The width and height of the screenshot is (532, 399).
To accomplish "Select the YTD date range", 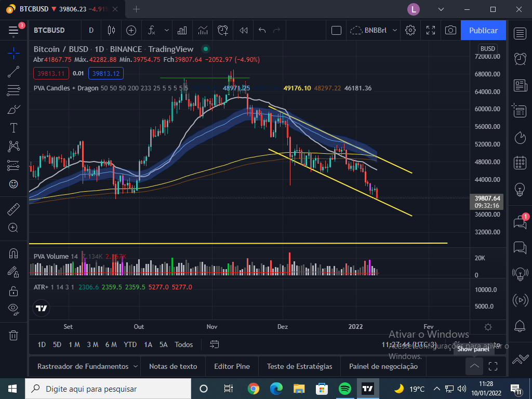I will (130, 344).
